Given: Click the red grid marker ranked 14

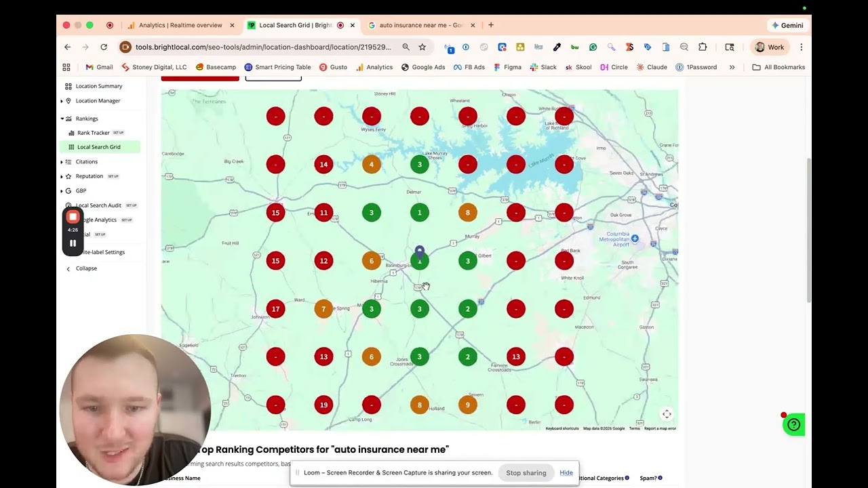Looking at the screenshot, I should tap(323, 164).
